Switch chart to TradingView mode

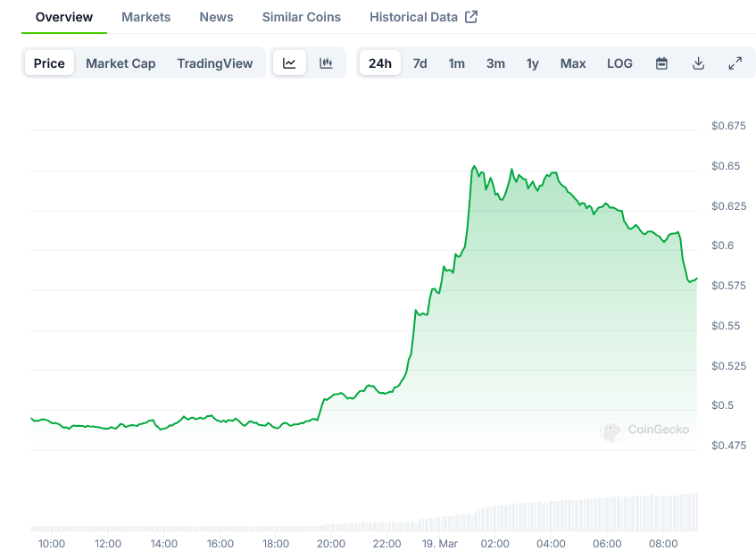[214, 63]
